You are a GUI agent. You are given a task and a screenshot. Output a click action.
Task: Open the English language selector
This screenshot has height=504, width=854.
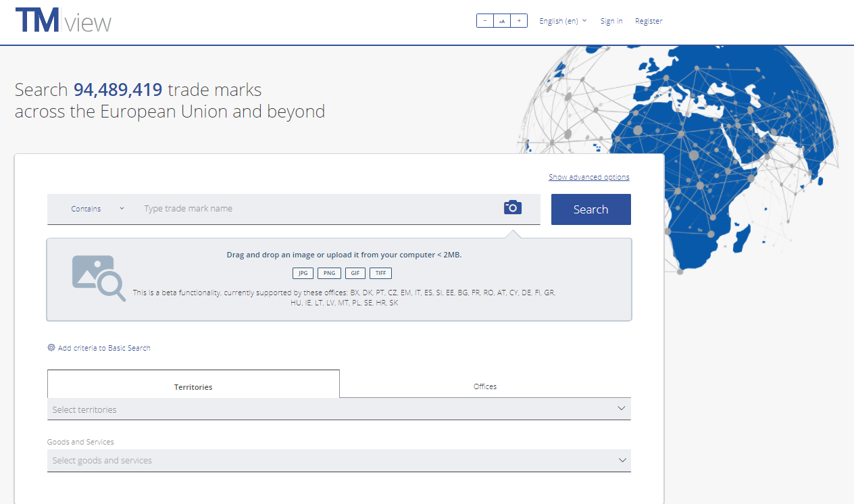pos(563,21)
